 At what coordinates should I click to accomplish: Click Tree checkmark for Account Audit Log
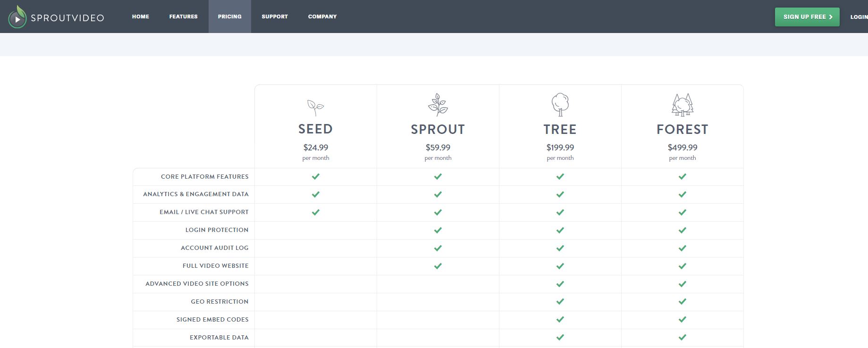[560, 248]
